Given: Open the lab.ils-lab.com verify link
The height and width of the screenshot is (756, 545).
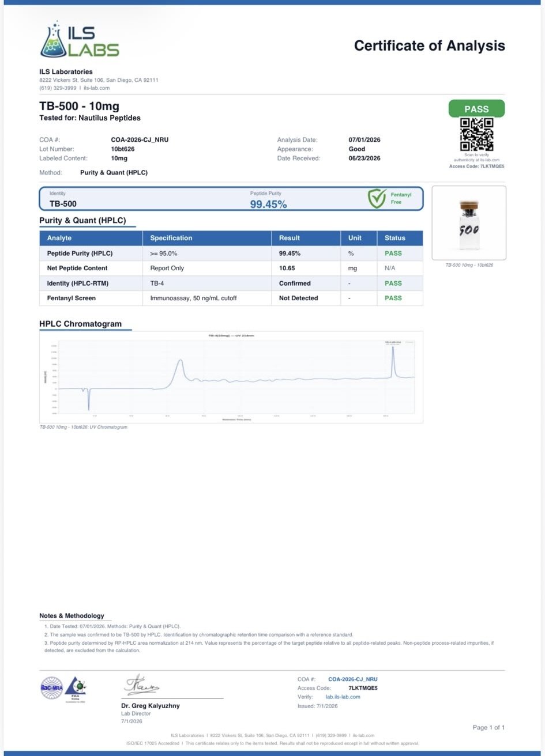Looking at the screenshot, I should (343, 697).
